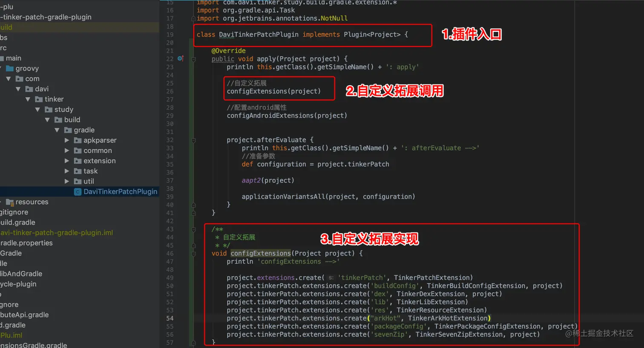The image size is (644, 348).
Task: Select DaviTinkerPatchPlugin in project tree
Action: (x=79, y=192)
